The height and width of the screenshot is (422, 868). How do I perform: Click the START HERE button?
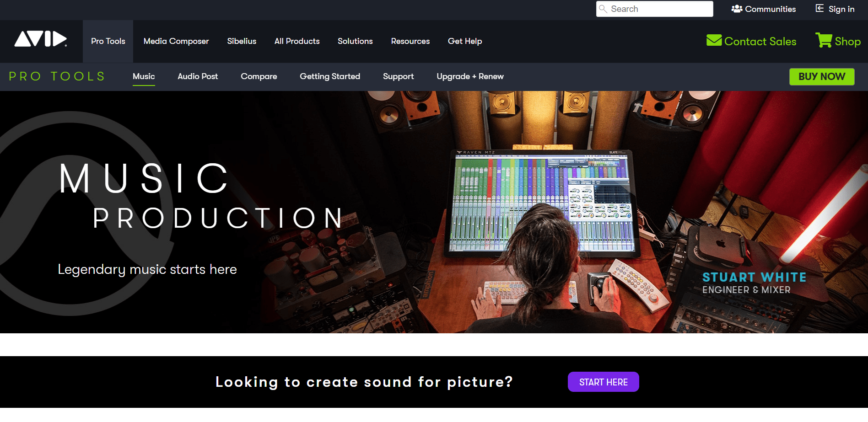coord(603,382)
